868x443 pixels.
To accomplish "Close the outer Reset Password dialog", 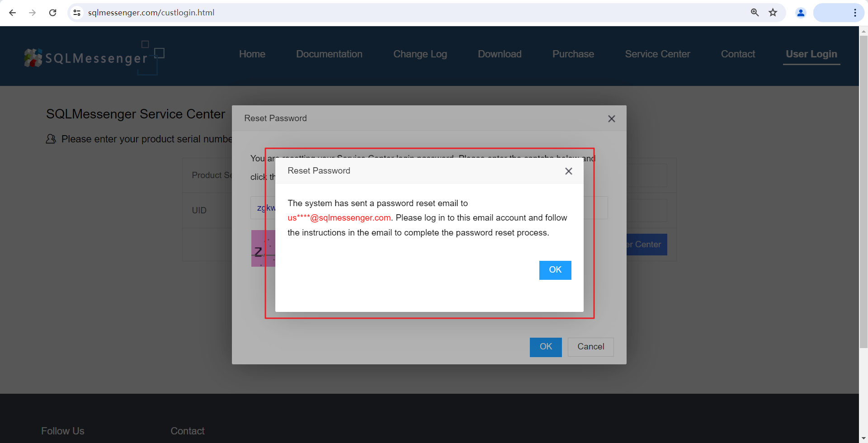I will tap(612, 119).
